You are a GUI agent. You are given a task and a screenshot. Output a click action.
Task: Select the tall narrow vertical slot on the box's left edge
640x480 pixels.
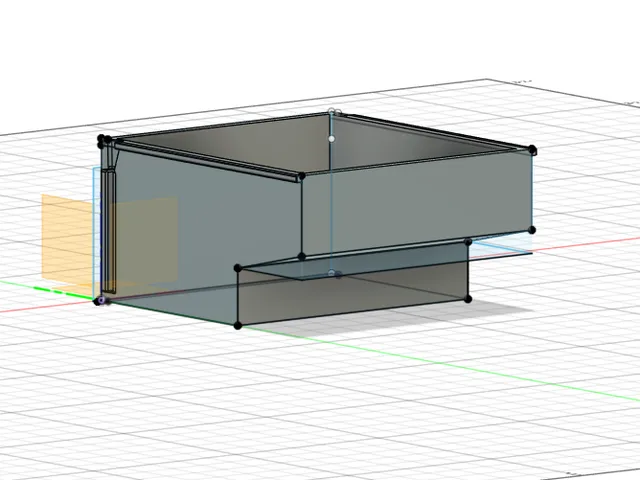[109, 231]
